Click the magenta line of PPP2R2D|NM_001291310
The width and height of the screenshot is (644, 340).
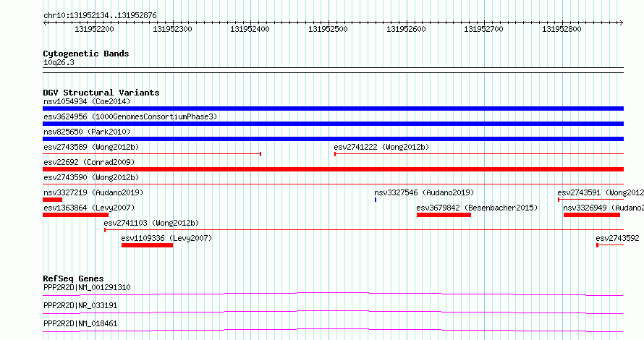point(333,294)
